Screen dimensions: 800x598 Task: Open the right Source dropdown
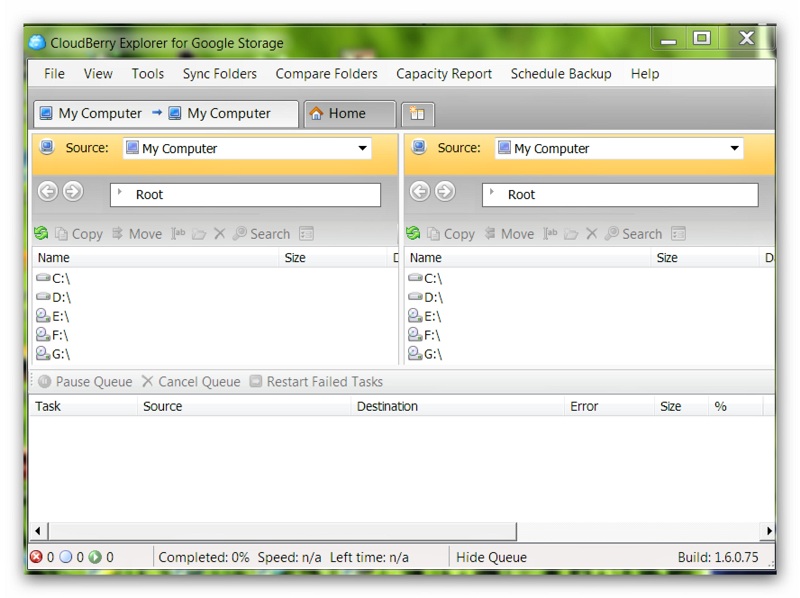pos(734,148)
